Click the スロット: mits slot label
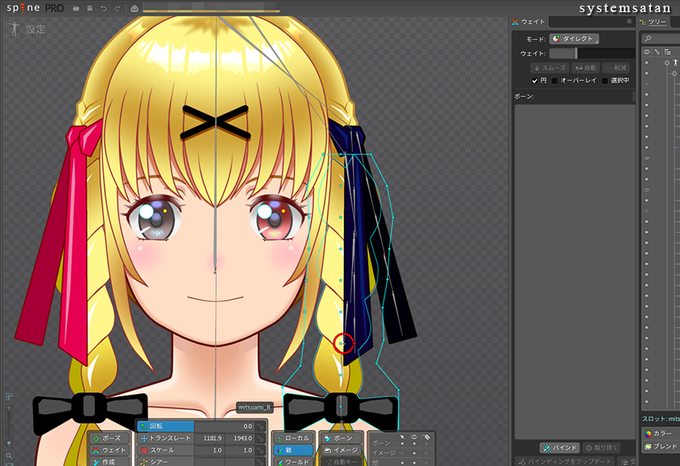Image resolution: width=680 pixels, height=466 pixels. [x=660, y=419]
